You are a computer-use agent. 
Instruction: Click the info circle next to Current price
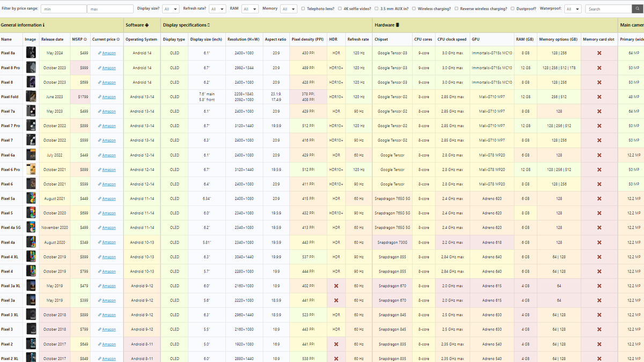pos(118,39)
